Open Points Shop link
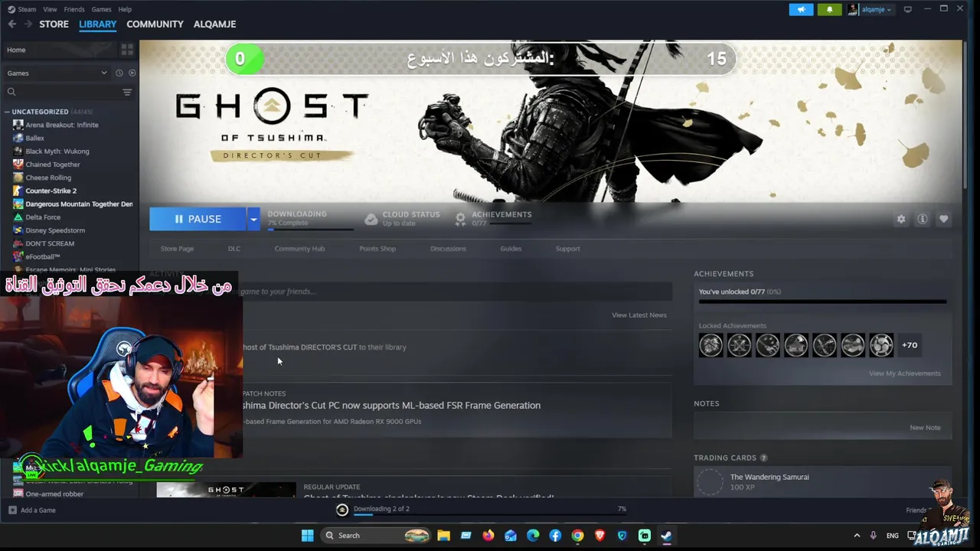Screen dimensions: 980x551 [377, 249]
